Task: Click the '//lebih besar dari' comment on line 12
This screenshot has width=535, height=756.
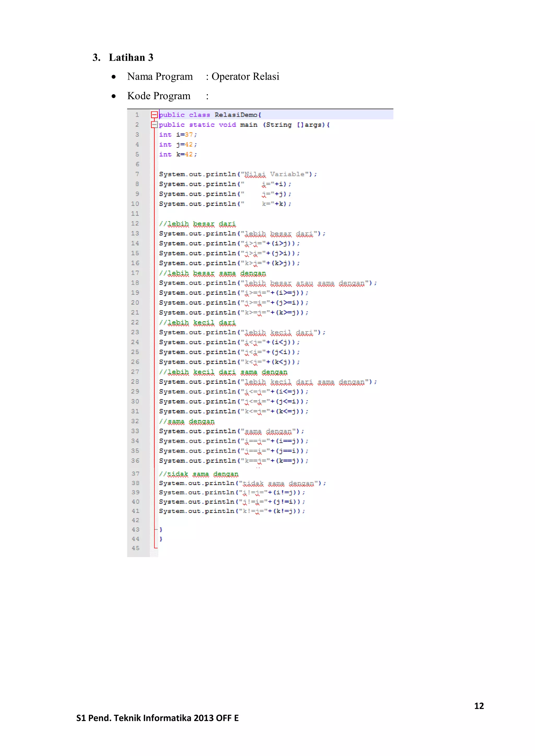Action: tap(197, 224)
